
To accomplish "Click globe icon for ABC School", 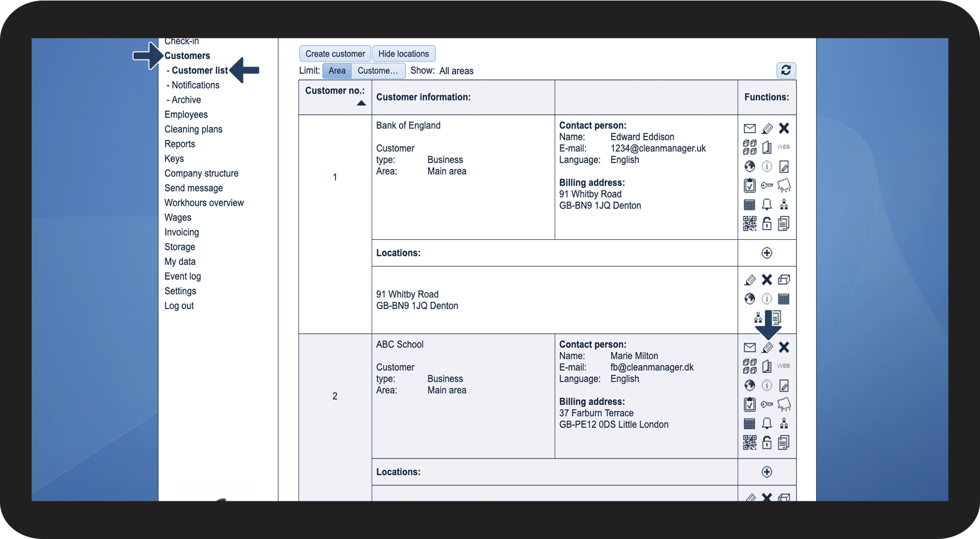I will tap(749, 385).
